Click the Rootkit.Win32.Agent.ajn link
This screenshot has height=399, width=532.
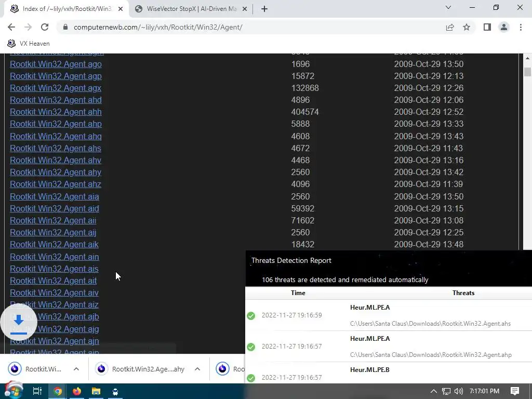54,341
